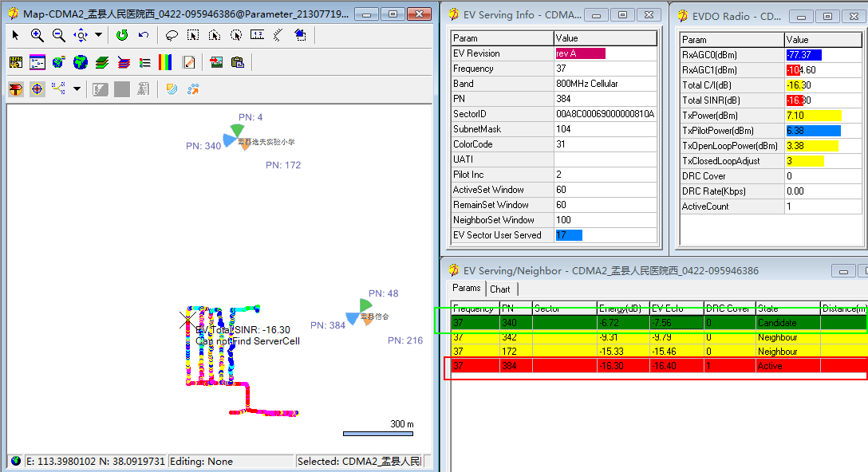Click the PN: 4 green sector on map
868x472 pixels.
tap(238, 131)
